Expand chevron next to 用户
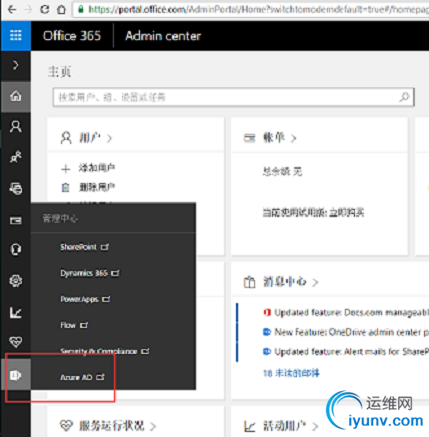Viewport: 429px width, 437px height. [x=109, y=138]
